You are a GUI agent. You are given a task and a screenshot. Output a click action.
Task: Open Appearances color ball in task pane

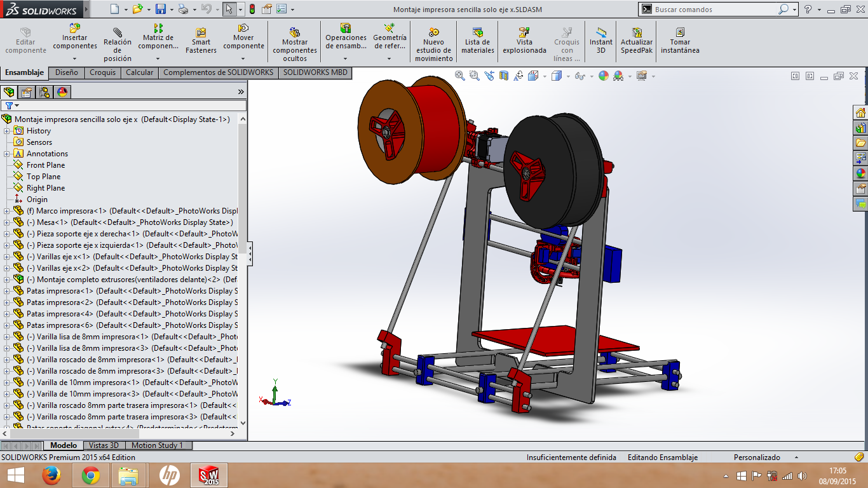tap(860, 173)
